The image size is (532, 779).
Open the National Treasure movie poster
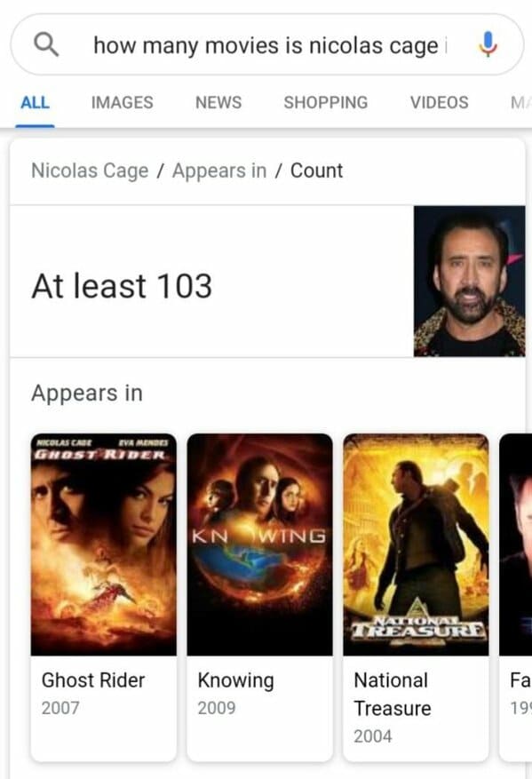pos(416,545)
